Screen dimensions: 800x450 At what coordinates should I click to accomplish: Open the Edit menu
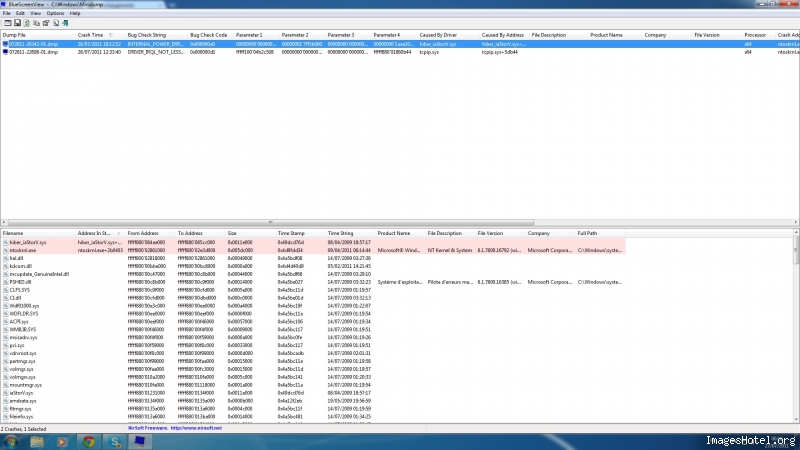click(x=20, y=13)
